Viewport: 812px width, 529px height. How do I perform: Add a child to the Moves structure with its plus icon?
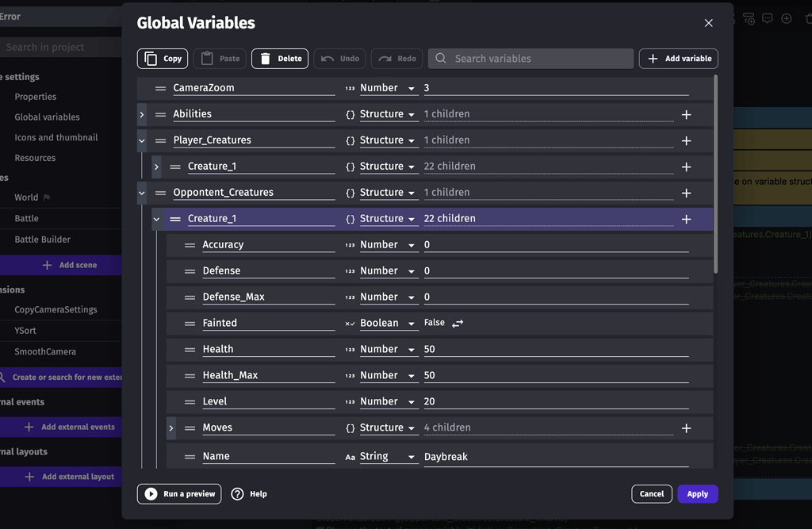[687, 427]
